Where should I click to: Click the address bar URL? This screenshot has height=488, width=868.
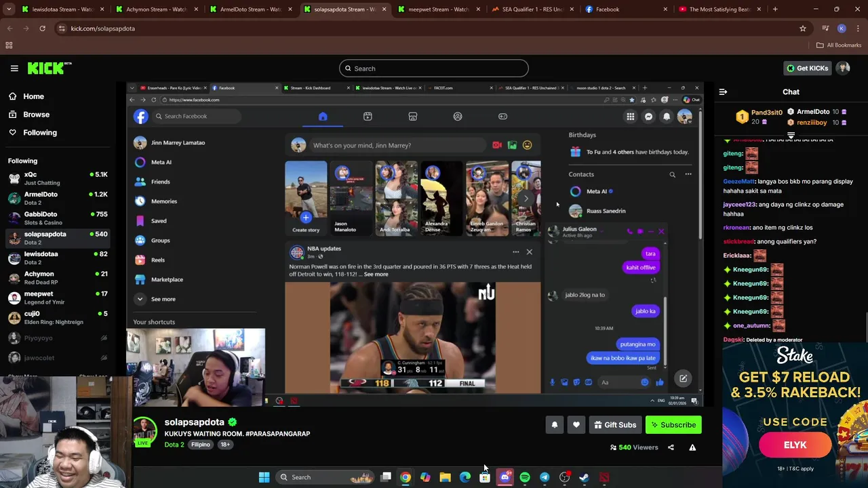103,28
